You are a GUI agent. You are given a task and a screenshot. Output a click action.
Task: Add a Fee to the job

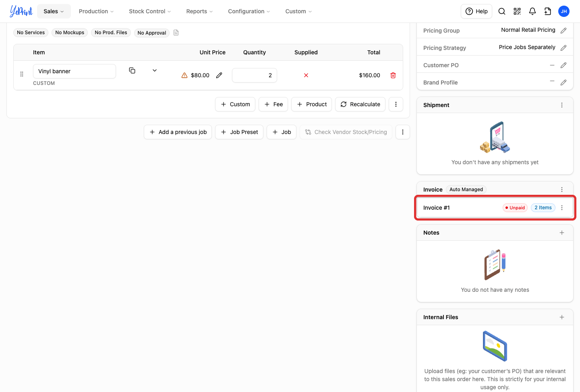(273, 104)
